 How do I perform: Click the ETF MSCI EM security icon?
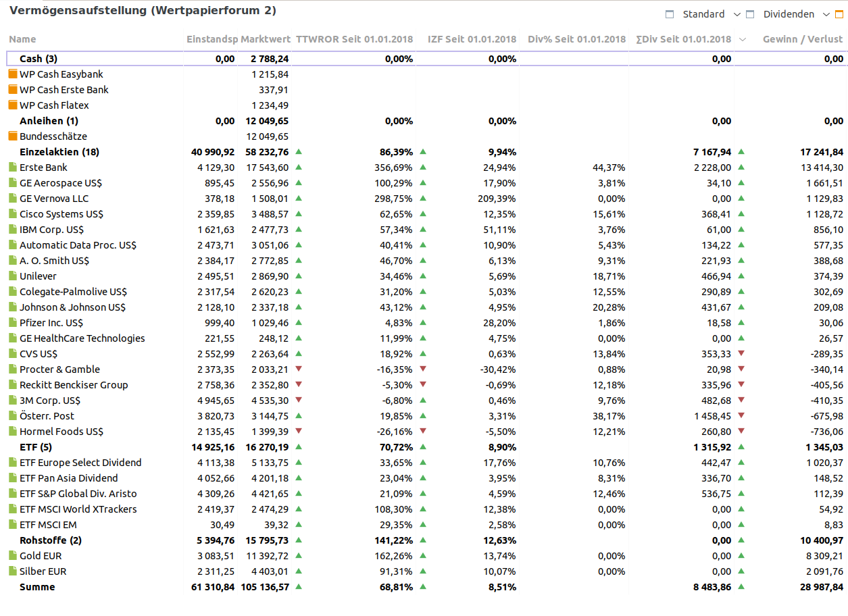pos(13,524)
